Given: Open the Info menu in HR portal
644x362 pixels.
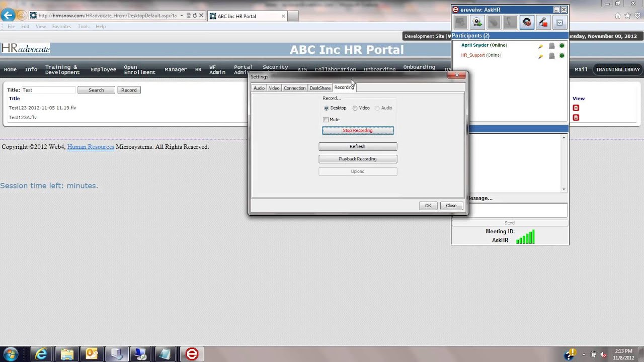Looking at the screenshot, I should [31, 70].
